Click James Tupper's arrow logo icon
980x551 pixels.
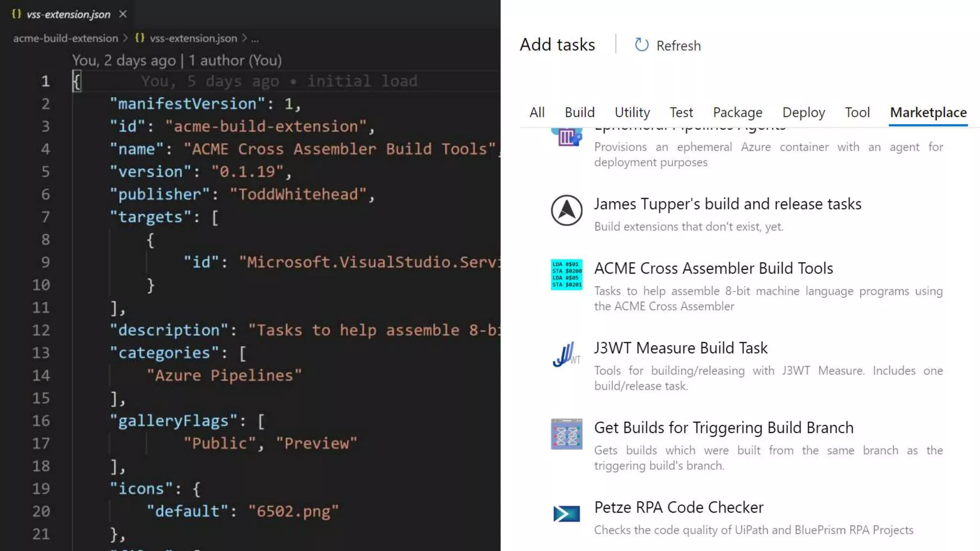pos(567,210)
